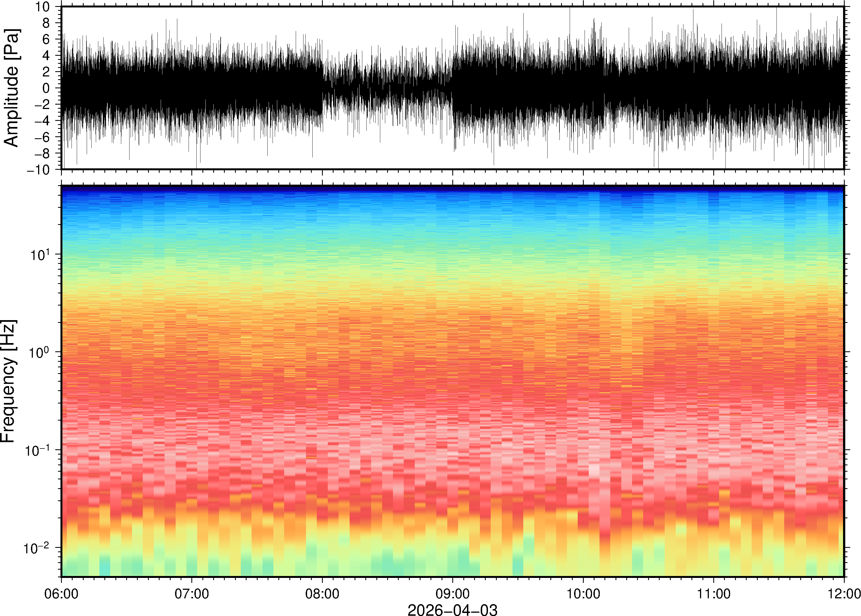861x616 pixels.
Task: Click the 11:00 time axis label
Action: pos(713,594)
